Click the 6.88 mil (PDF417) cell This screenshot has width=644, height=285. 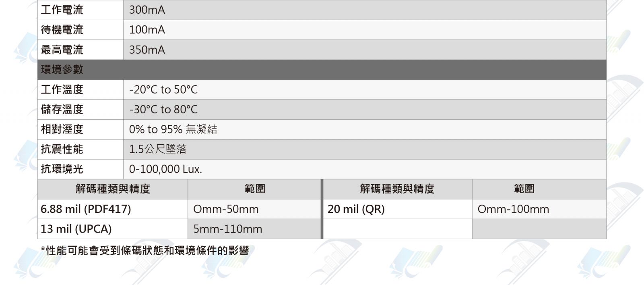(113, 209)
